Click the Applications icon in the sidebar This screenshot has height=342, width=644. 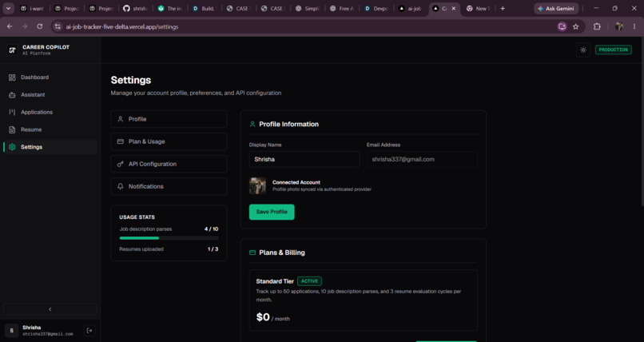[12, 112]
